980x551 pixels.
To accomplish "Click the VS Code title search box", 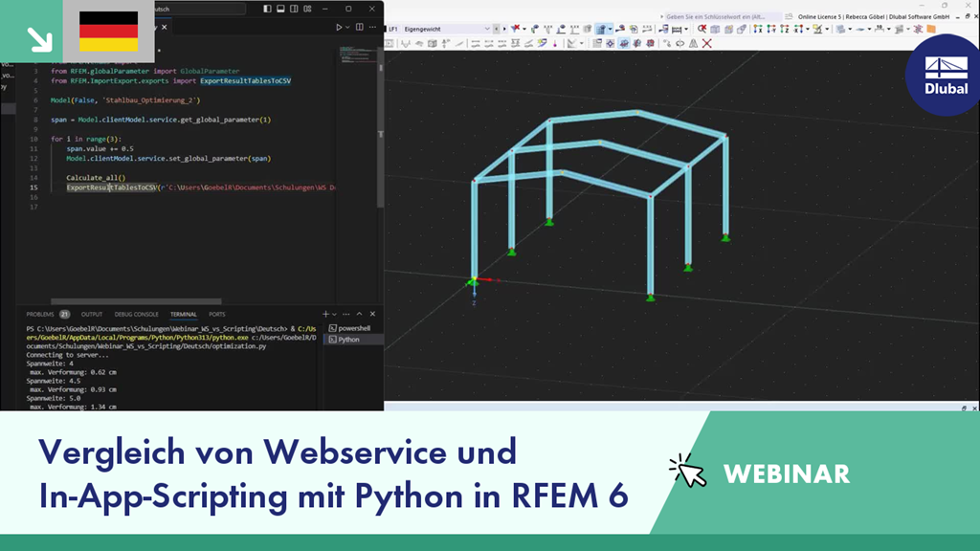I will tap(199, 9).
